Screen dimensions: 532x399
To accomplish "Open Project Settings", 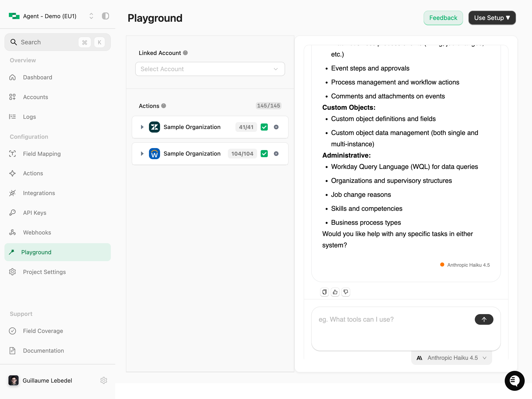I will coord(44,272).
